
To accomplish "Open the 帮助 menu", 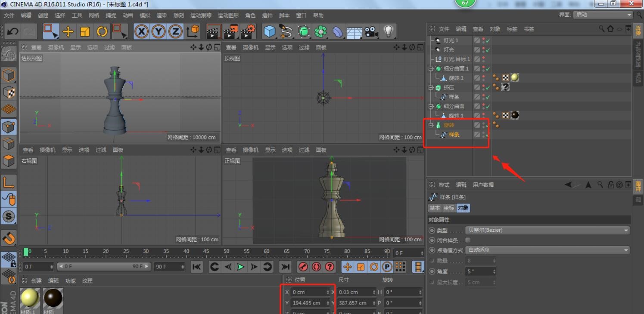I will 318,15.
